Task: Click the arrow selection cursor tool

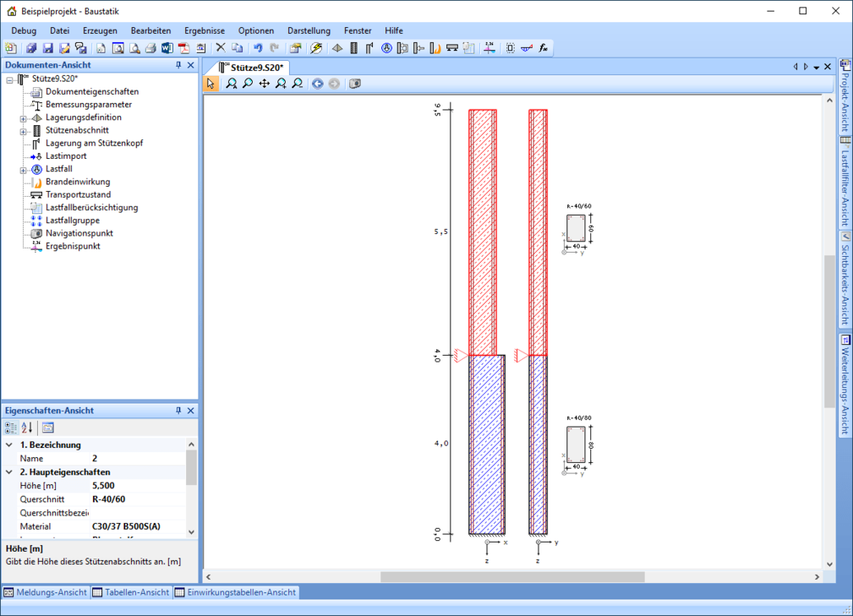Action: click(211, 84)
